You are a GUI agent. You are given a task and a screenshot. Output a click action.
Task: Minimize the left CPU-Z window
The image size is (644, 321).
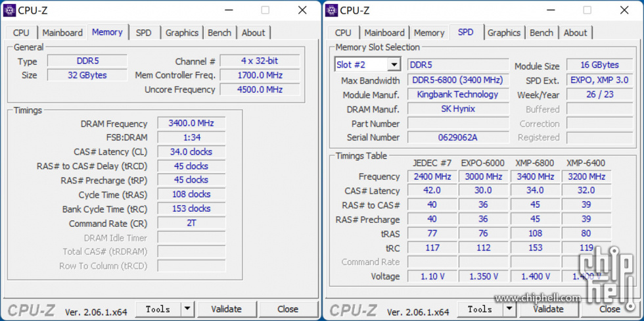229,11
